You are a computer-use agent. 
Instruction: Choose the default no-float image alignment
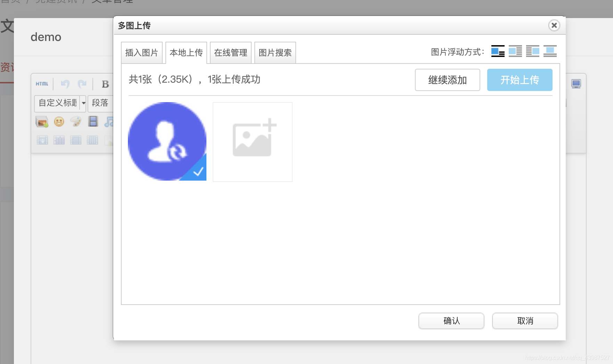coord(498,51)
